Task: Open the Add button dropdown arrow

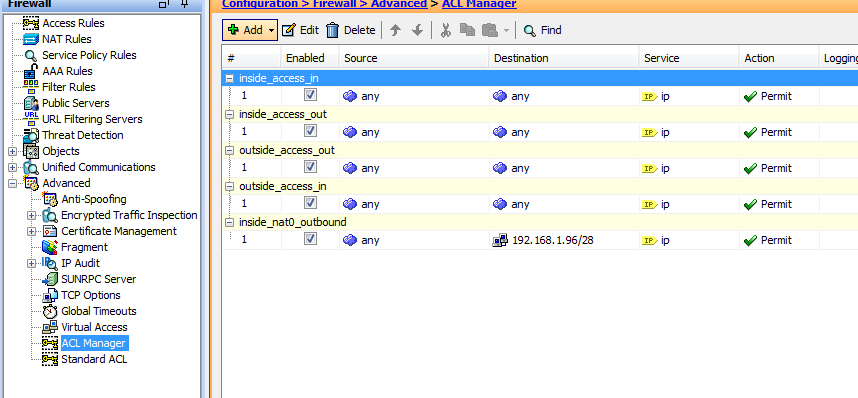Action: tap(272, 30)
